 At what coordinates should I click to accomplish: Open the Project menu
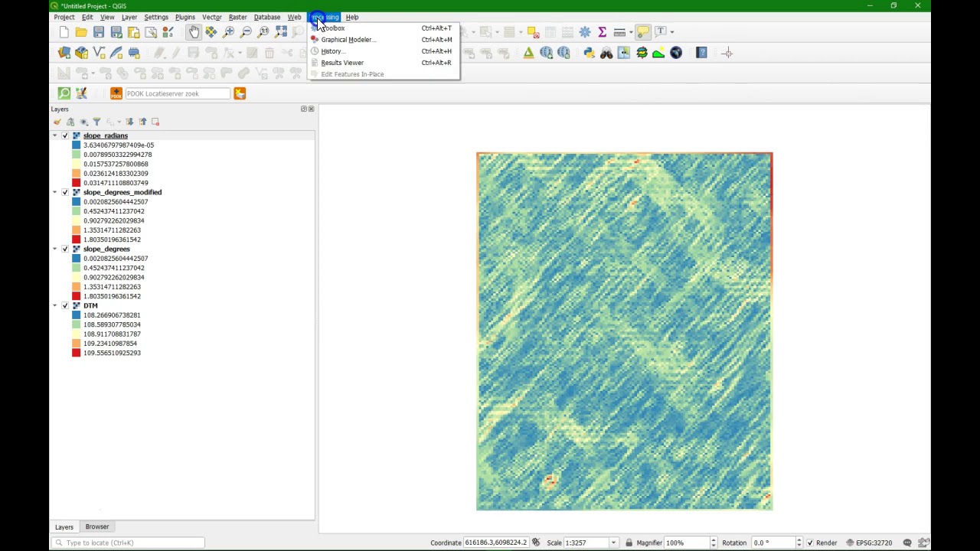pyautogui.click(x=64, y=17)
